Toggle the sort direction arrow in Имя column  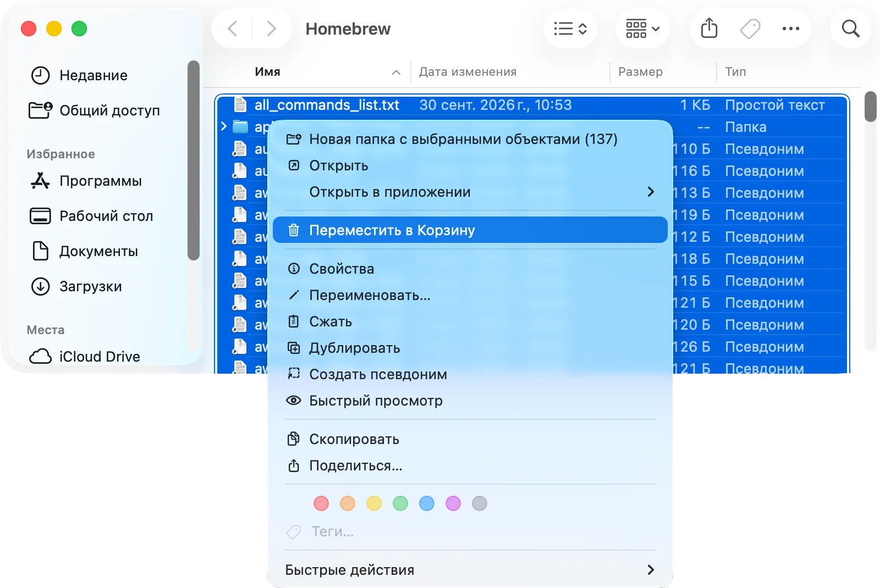396,72
